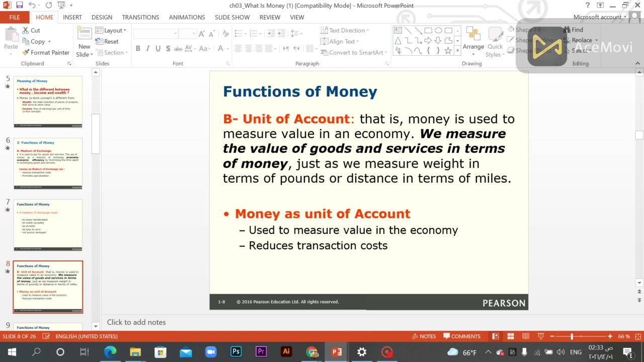Toggle Underline formatting
The width and height of the screenshot is (644, 362).
click(x=158, y=49)
